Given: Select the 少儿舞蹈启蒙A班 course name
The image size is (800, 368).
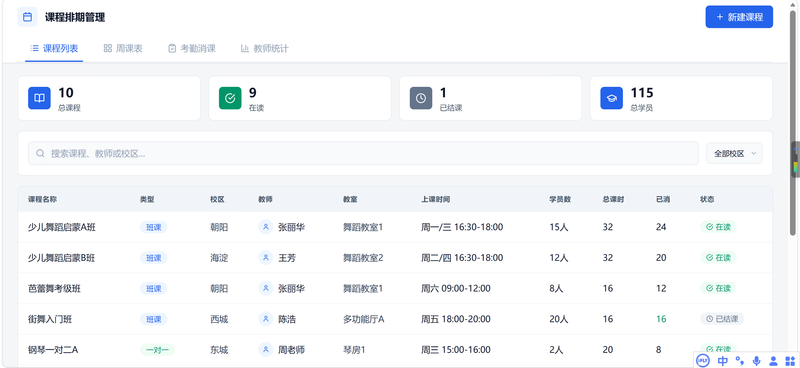Looking at the screenshot, I should (x=62, y=227).
